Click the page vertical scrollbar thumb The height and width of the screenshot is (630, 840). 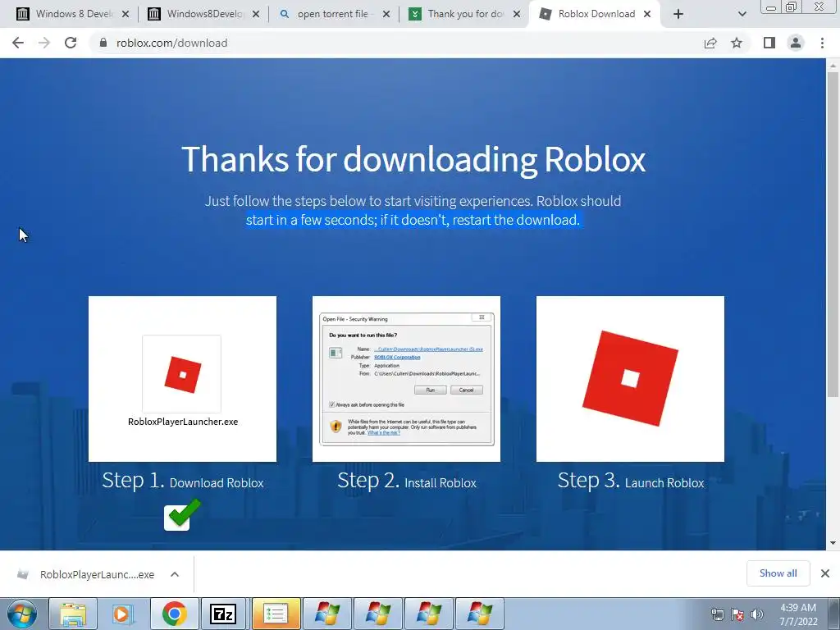(x=833, y=234)
